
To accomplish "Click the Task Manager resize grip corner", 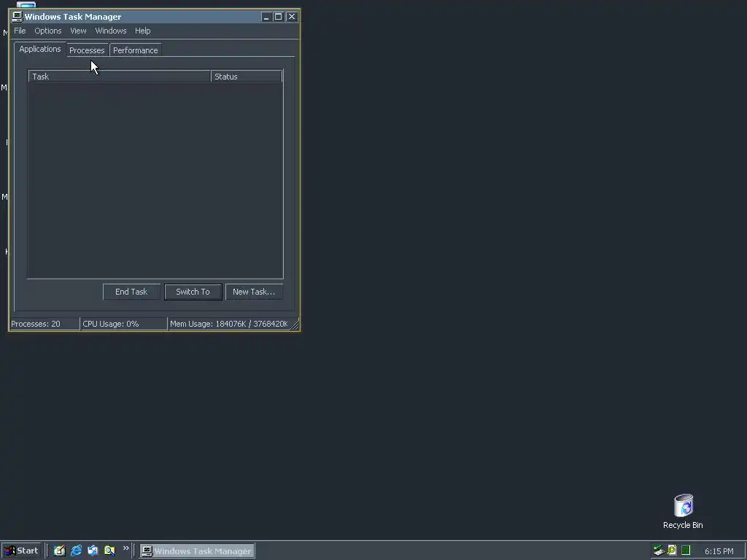I will tap(295, 325).
